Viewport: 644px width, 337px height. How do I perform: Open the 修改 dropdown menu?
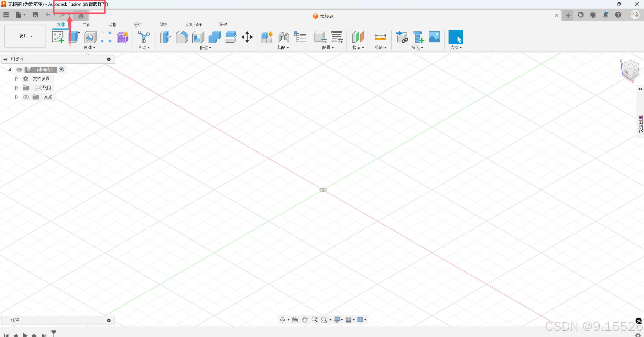tap(205, 47)
